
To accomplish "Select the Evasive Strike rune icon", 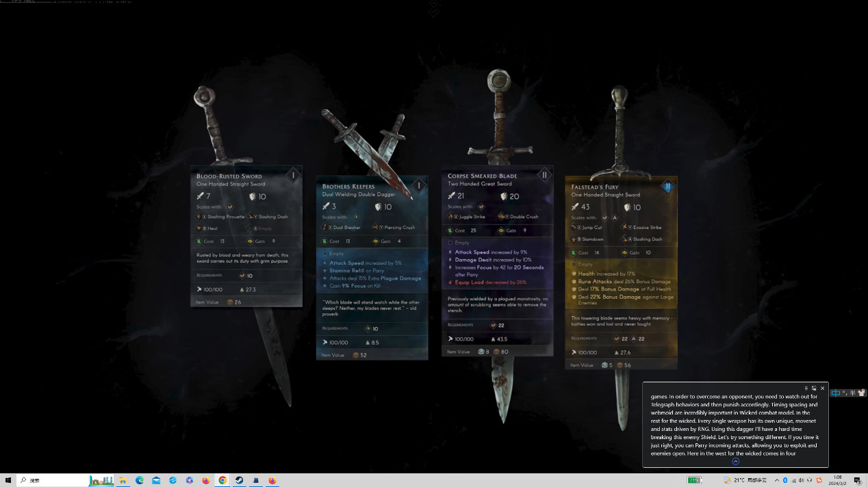I will tap(624, 227).
